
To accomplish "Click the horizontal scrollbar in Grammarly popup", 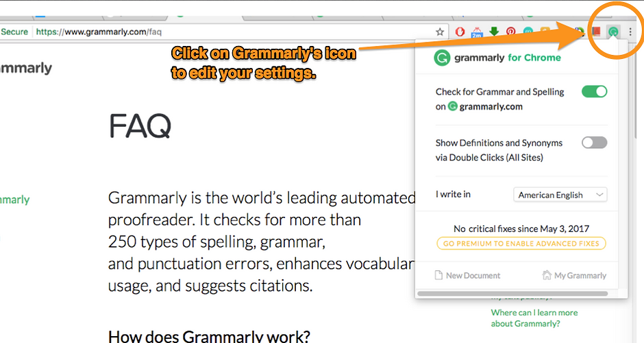I will pos(512,294).
